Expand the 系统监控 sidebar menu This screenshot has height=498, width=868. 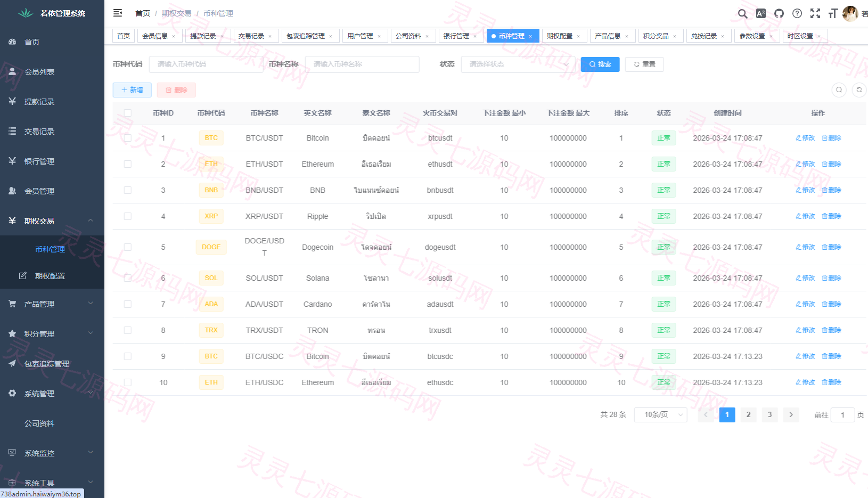(x=52, y=453)
